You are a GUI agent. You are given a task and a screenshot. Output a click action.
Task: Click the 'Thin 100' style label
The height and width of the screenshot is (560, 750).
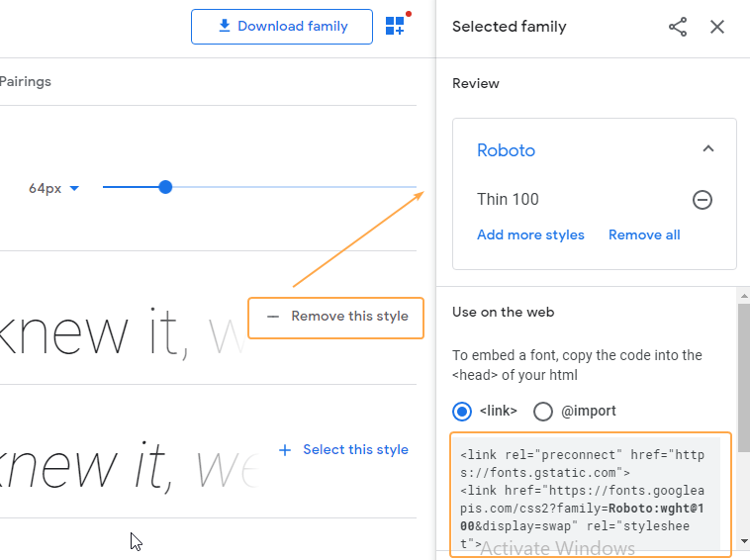pos(508,199)
